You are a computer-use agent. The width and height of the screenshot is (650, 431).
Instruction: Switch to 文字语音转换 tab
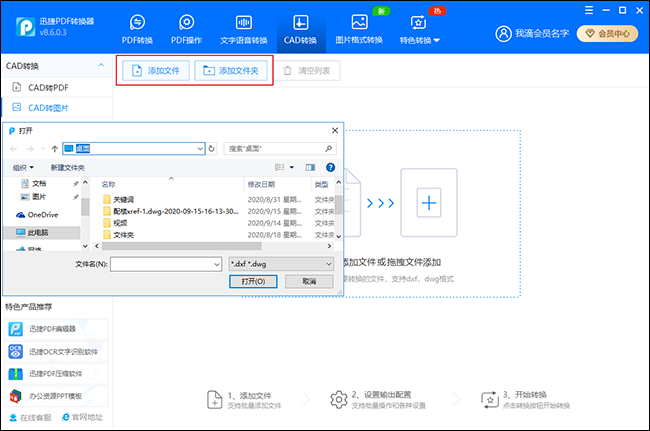tap(244, 29)
